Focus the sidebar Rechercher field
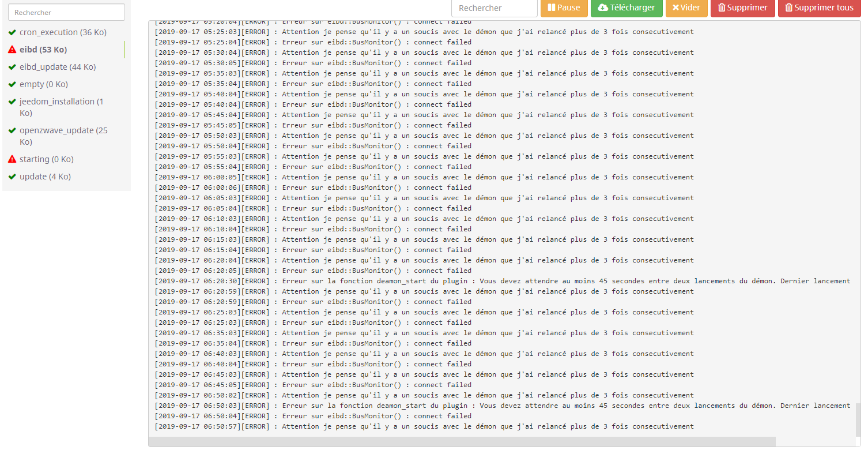Image resolution: width=868 pixels, height=450 pixels. tap(66, 12)
